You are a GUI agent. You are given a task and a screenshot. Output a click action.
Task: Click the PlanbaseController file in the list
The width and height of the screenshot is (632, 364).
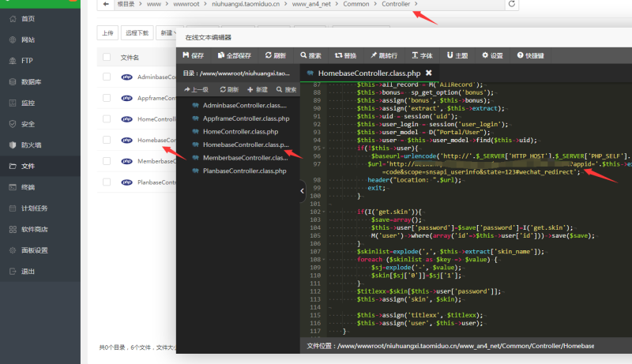pyautogui.click(x=156, y=182)
